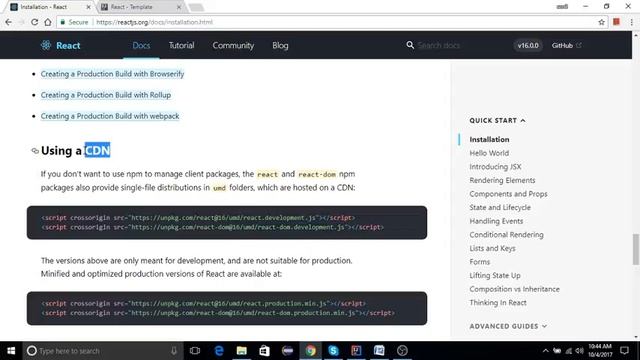Open the Docs navigation item

(141, 45)
